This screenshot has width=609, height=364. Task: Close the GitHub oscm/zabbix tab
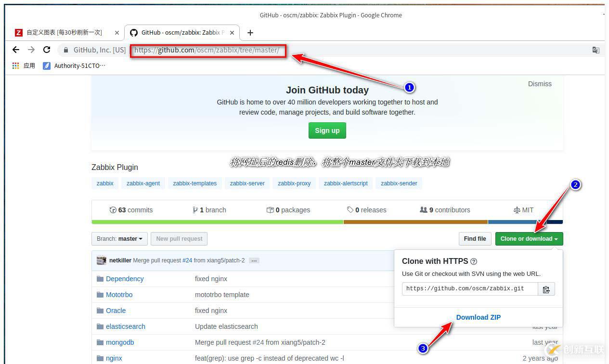point(232,33)
